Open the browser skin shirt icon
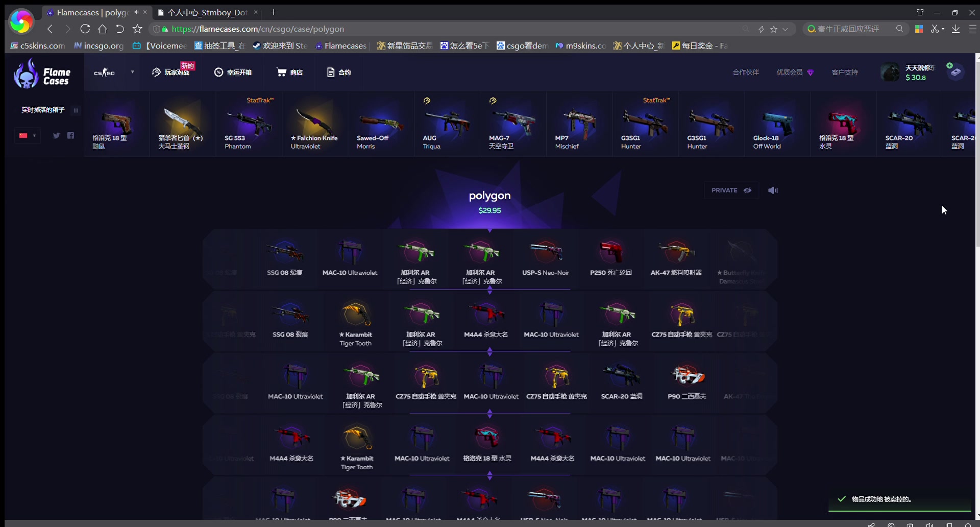980x527 pixels. pos(920,12)
